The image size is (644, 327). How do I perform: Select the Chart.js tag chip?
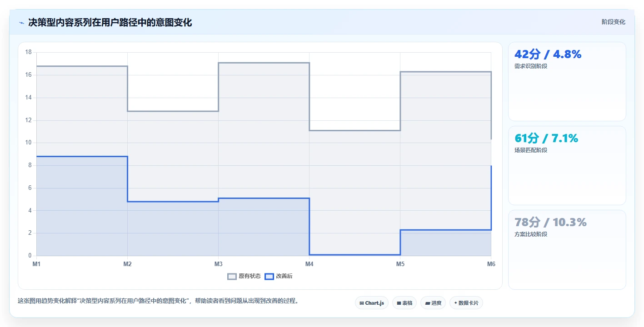point(371,303)
